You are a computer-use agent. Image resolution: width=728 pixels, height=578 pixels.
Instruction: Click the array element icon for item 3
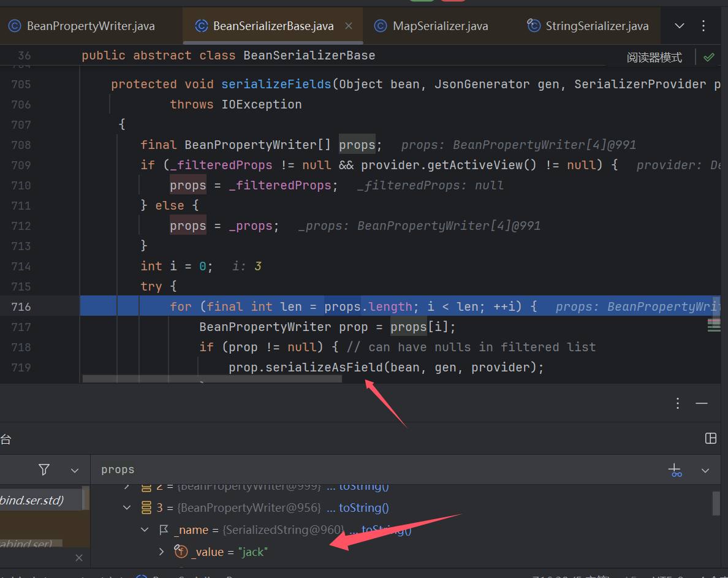click(146, 508)
